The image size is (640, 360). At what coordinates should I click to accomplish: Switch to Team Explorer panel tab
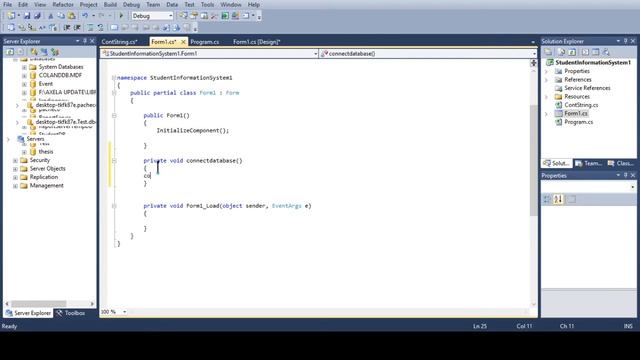[x=589, y=163]
